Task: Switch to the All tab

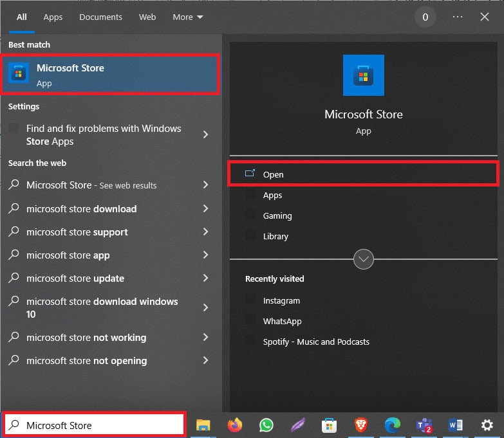Action: click(21, 17)
